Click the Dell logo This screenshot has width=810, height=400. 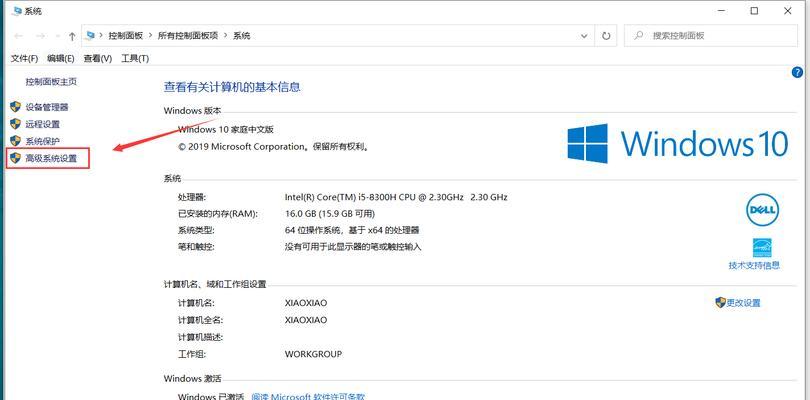pyautogui.click(x=762, y=210)
